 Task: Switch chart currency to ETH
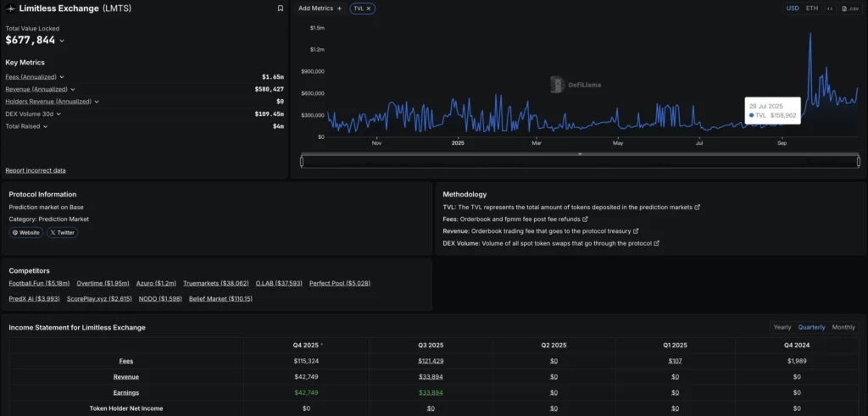[812, 8]
